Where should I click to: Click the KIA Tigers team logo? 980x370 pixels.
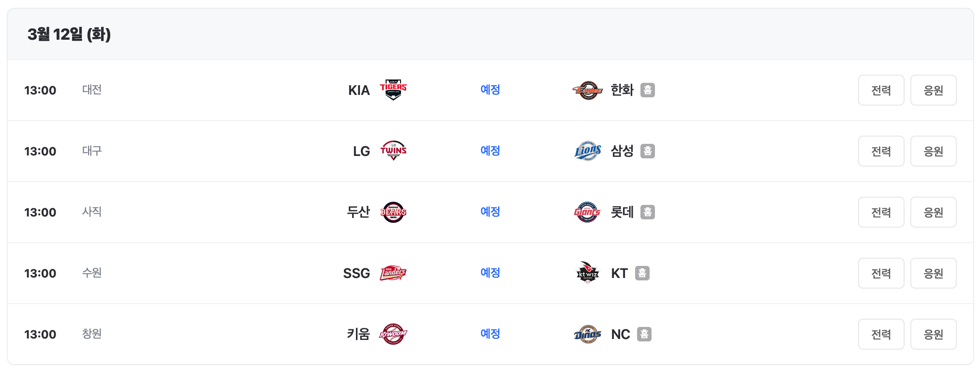(393, 90)
